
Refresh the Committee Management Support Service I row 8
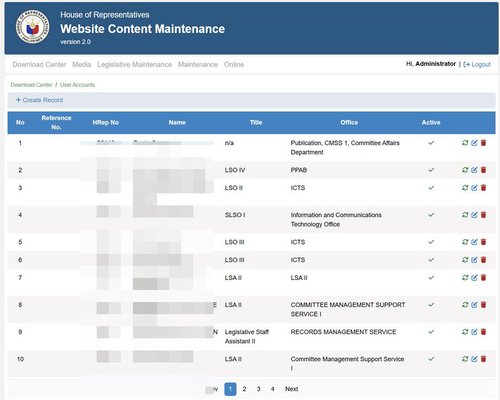465,305
